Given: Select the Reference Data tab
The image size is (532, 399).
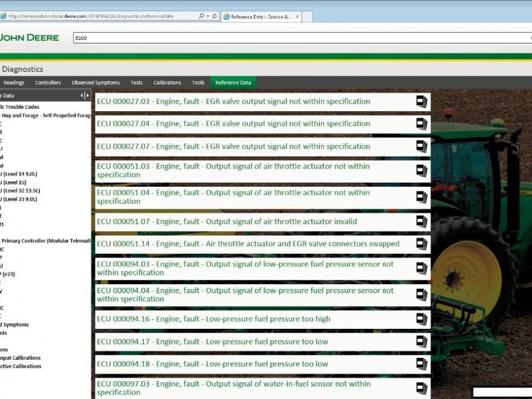Looking at the screenshot, I should coord(233,83).
